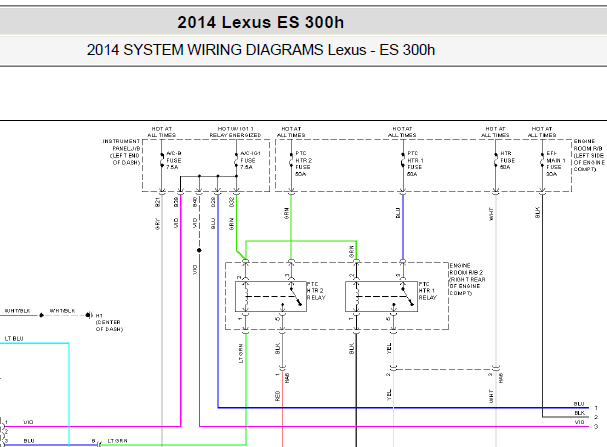This screenshot has height=447, width=607.
Task: Click the 'A/C-IG1 FUSE 7.5A' label
Action: 250,160
